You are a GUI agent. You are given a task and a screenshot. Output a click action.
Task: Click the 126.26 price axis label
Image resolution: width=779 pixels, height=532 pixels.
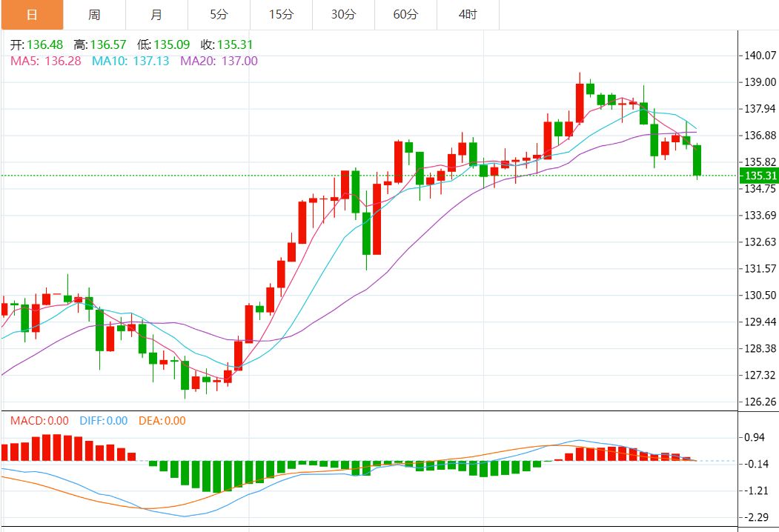760,402
